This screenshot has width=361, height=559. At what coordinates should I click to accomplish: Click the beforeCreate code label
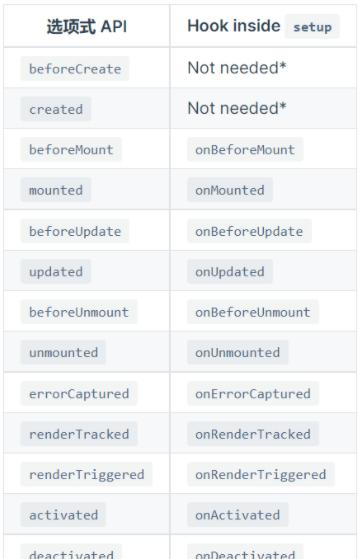tap(75, 69)
